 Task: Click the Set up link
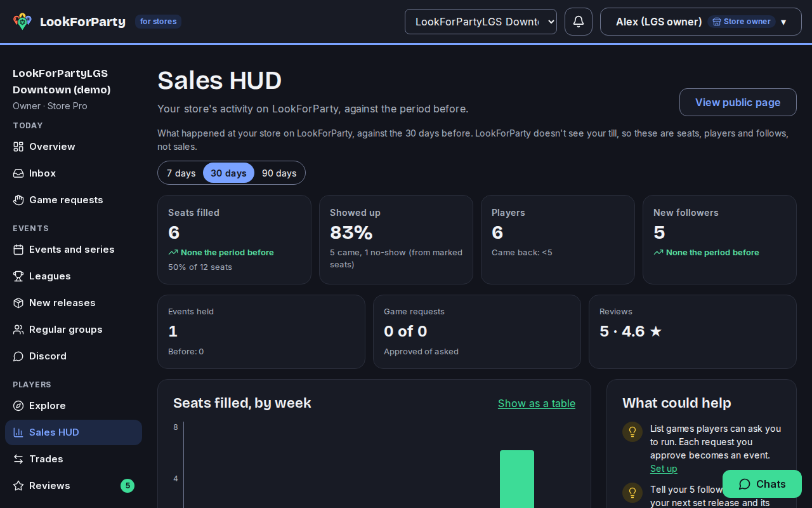pos(664,469)
